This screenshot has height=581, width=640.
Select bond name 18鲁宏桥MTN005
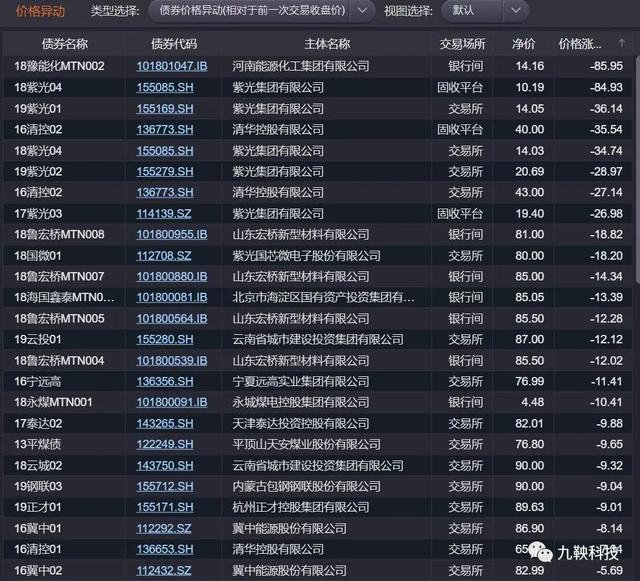tap(59, 318)
